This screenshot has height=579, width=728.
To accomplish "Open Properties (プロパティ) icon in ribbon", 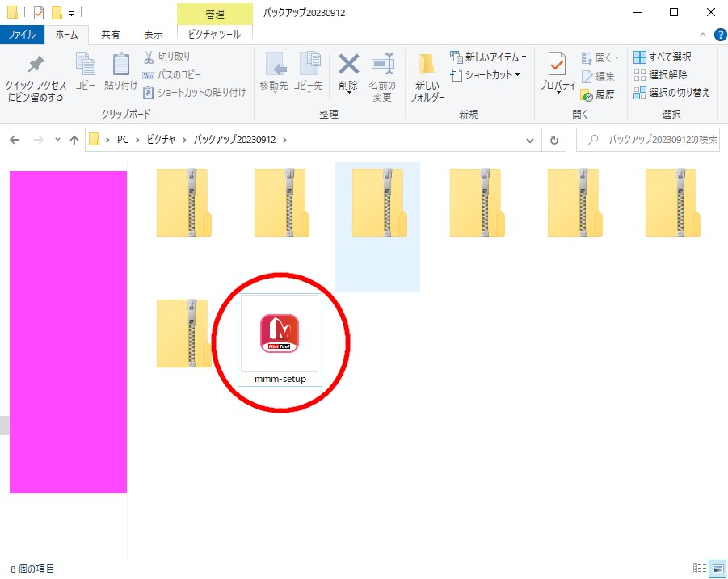I will tap(557, 65).
